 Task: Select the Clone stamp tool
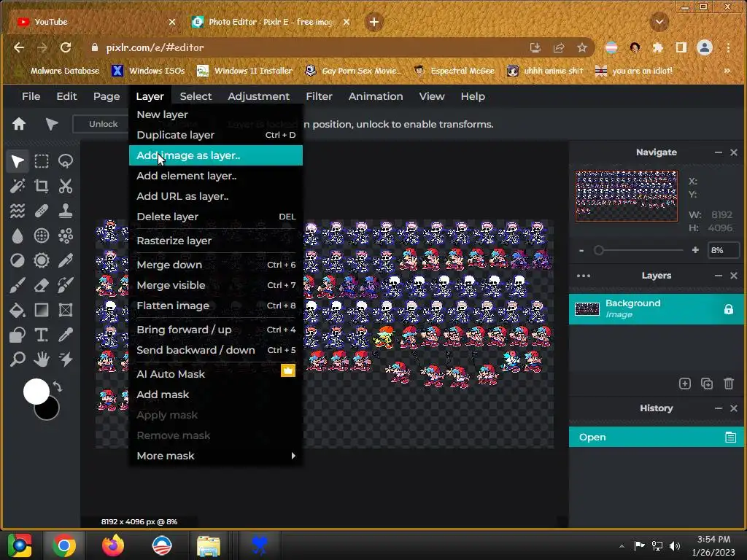pyautogui.click(x=66, y=211)
